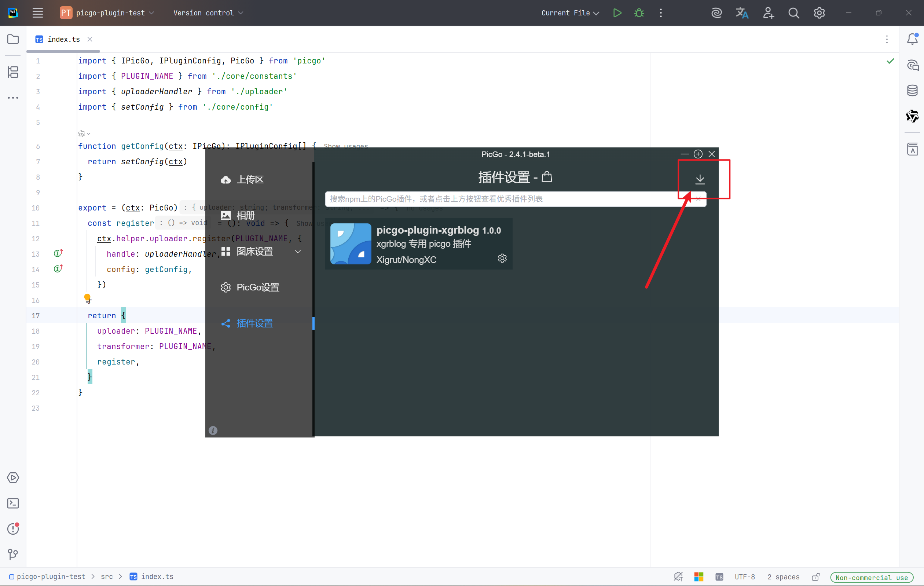
Task: Click the src breadcrumb in status bar
Action: pos(107,577)
